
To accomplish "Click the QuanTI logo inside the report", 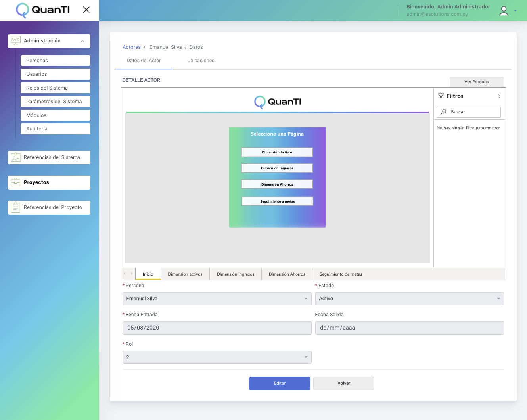I will pos(278,102).
